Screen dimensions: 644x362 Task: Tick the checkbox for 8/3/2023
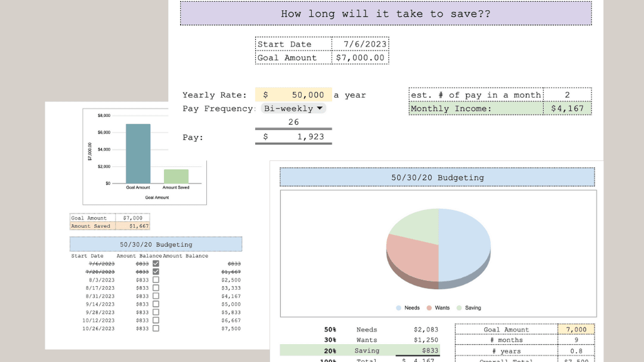coord(156,280)
